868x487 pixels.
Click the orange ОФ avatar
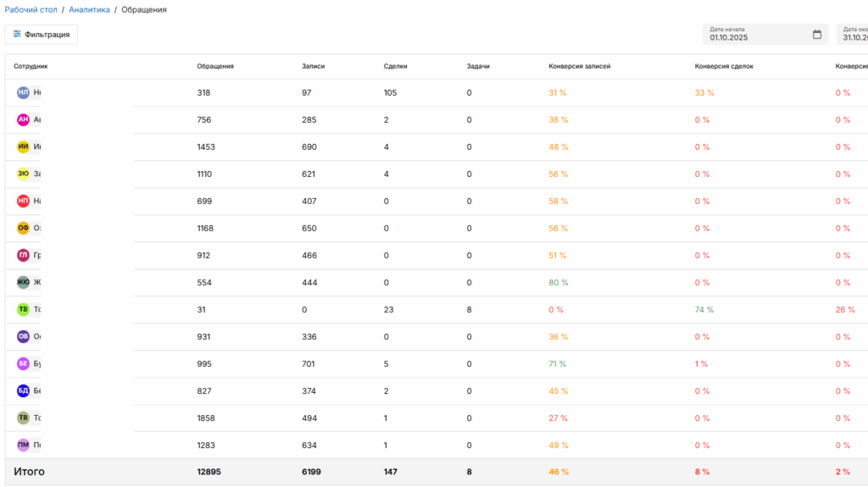23,228
